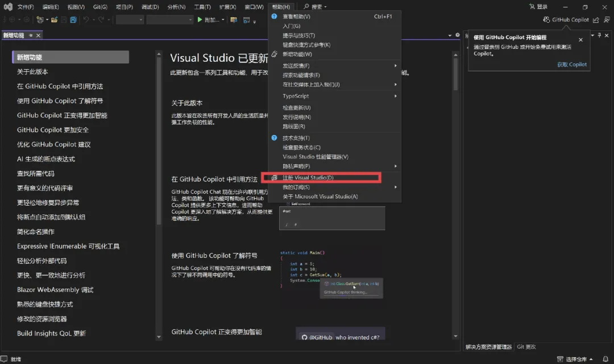Click the question mark icon beside 技术支持
Viewport: 614px width, 364px height.
click(x=274, y=137)
